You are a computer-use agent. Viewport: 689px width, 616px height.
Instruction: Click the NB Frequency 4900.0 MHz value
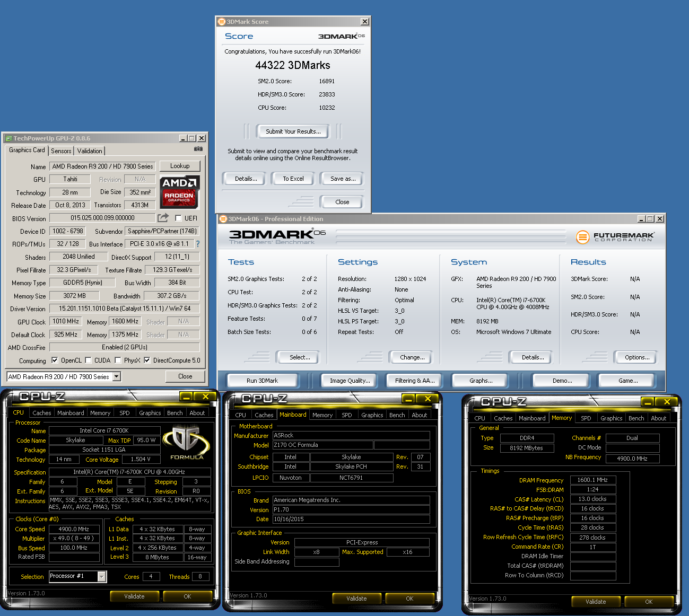(632, 459)
